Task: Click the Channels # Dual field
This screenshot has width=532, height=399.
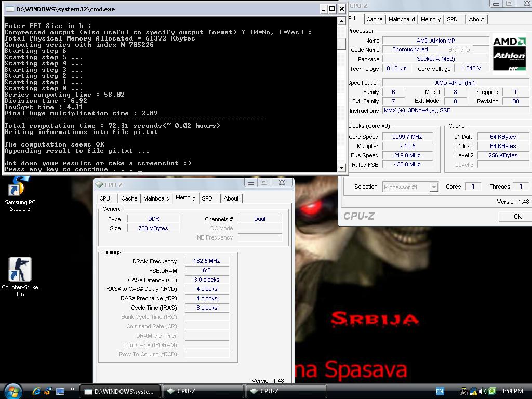Action: (x=260, y=219)
